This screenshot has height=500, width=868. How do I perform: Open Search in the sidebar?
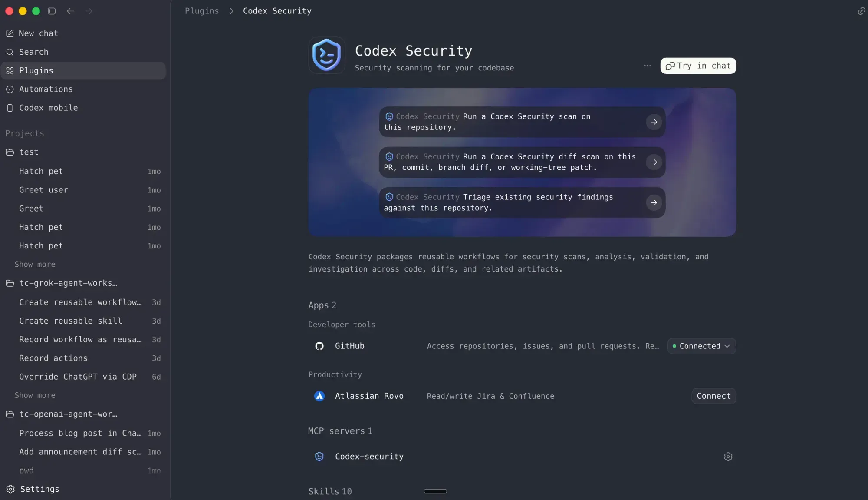click(x=83, y=52)
